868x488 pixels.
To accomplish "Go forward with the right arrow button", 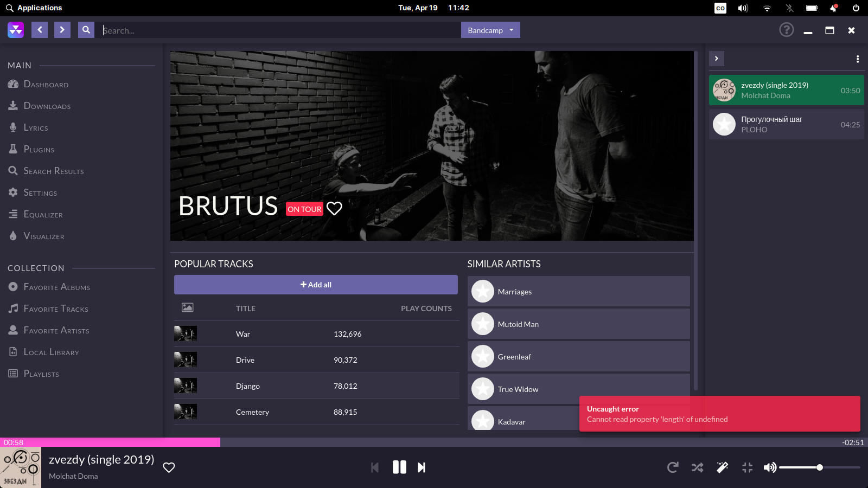I will pyautogui.click(x=62, y=30).
